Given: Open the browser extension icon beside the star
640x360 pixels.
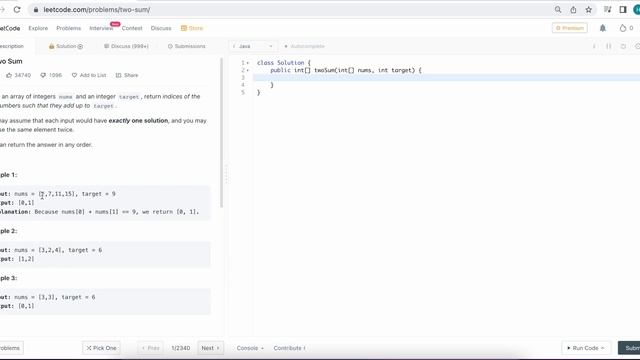Looking at the screenshot, I should [x=607, y=9].
